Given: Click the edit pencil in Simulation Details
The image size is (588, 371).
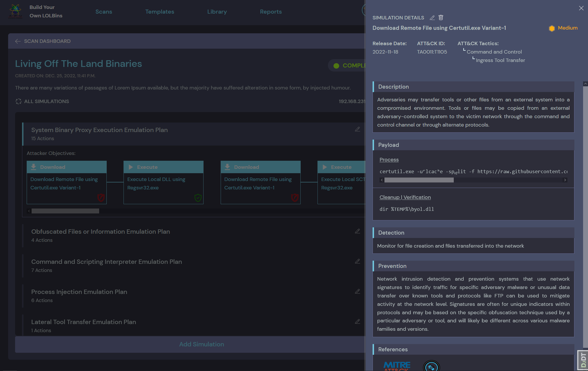Looking at the screenshot, I should coord(432,18).
